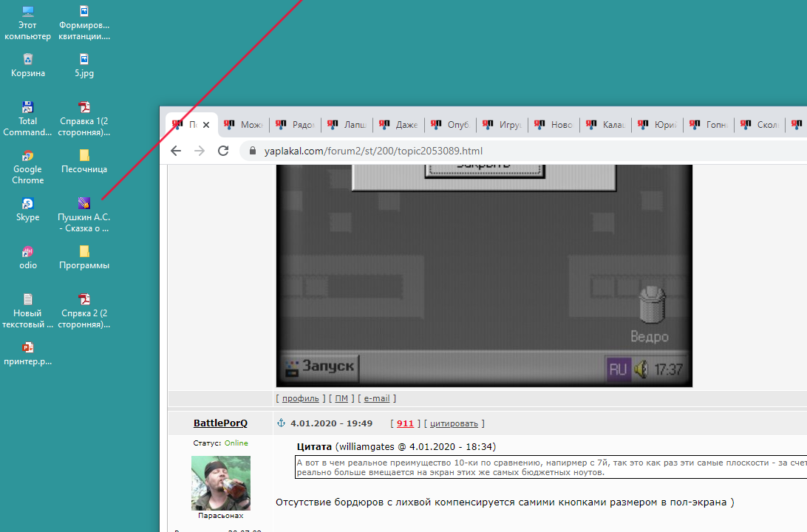Switch to the Ново tab
This screenshot has width=807, height=532.
pos(554,125)
